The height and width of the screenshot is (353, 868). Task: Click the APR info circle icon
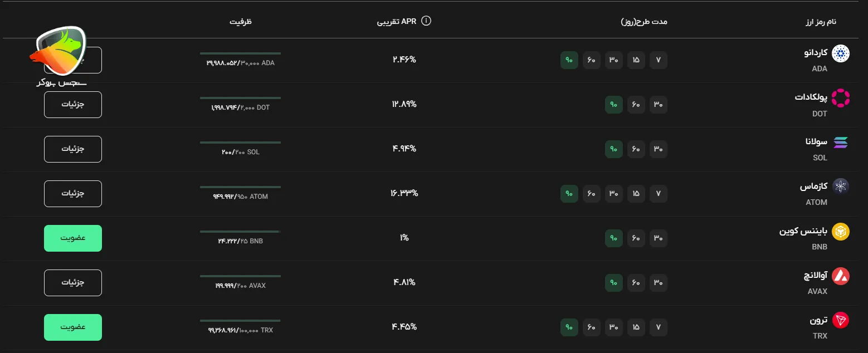[x=426, y=21]
